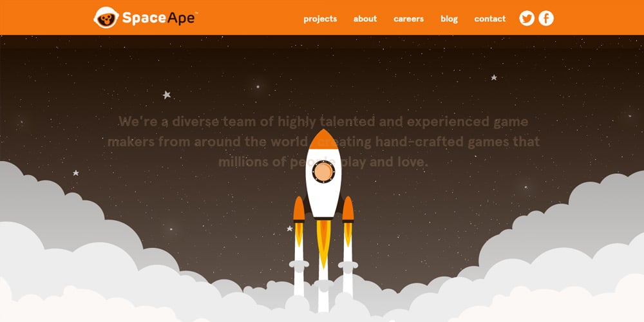Click the star just above the left clouds

[x=75, y=173]
